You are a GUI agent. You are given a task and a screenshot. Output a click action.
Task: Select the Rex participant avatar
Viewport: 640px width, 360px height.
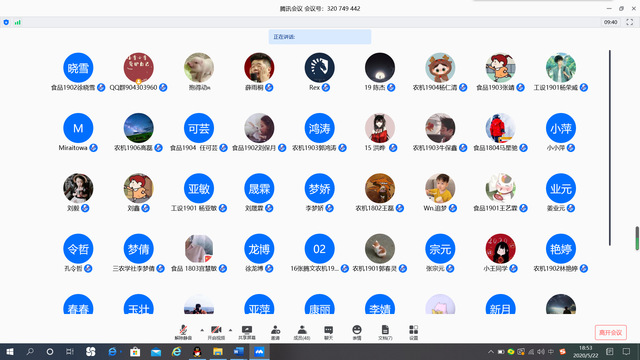[320, 68]
